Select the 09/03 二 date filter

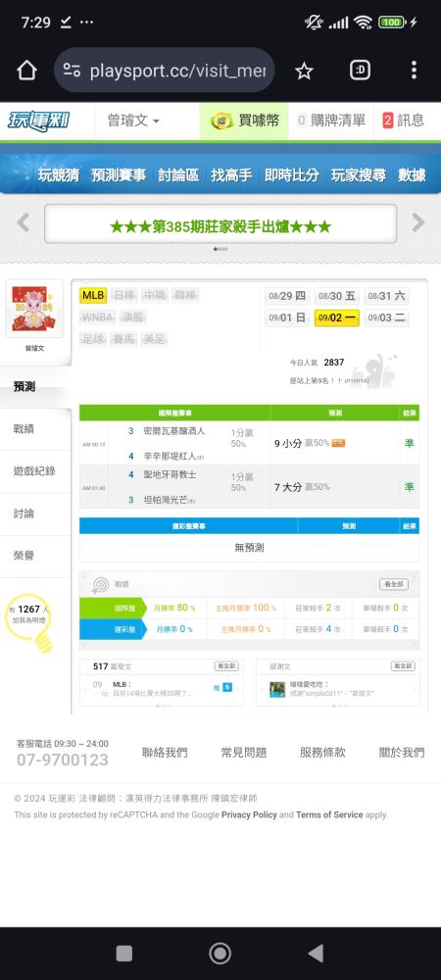(387, 318)
